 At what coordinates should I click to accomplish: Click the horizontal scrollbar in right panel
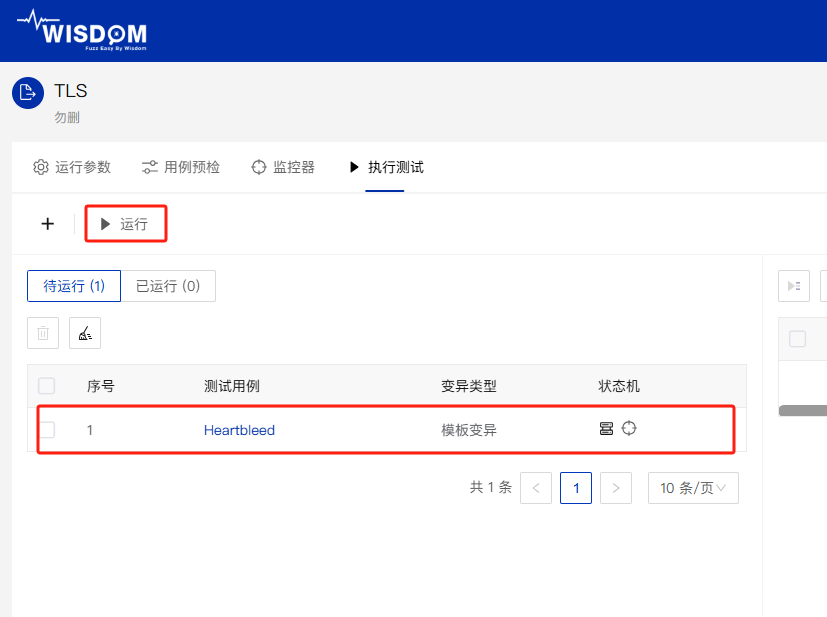click(x=803, y=410)
